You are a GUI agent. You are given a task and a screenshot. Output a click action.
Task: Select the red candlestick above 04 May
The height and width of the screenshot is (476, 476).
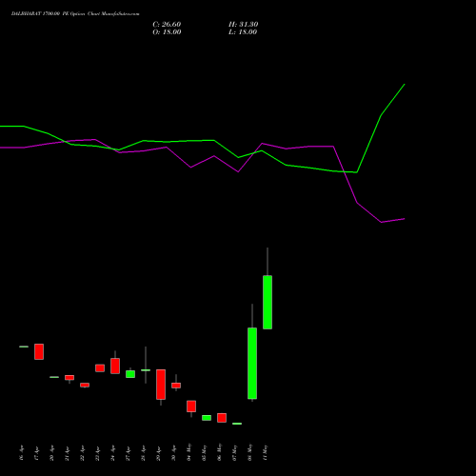(191, 407)
